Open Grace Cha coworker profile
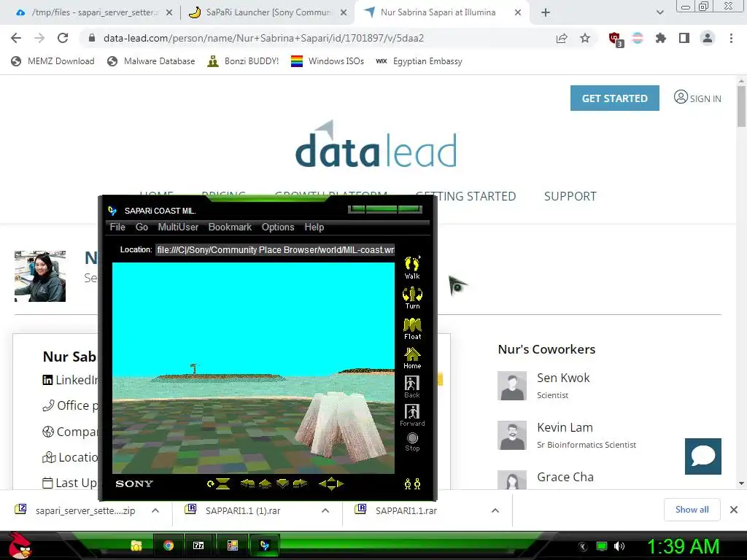Image resolution: width=747 pixels, height=560 pixels. (x=565, y=477)
